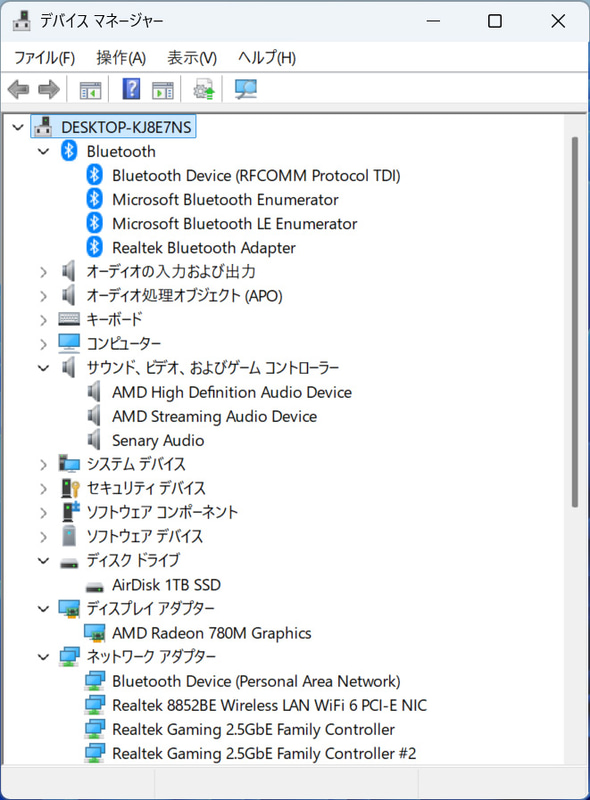Click the speaker icon next to Senary Audio
This screenshot has height=800, width=590.
(95, 440)
